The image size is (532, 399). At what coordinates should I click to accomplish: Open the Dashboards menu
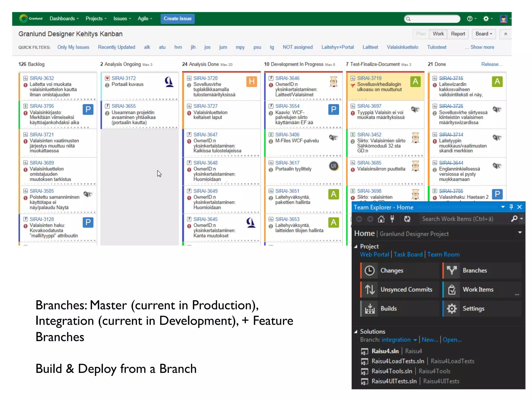(x=64, y=19)
